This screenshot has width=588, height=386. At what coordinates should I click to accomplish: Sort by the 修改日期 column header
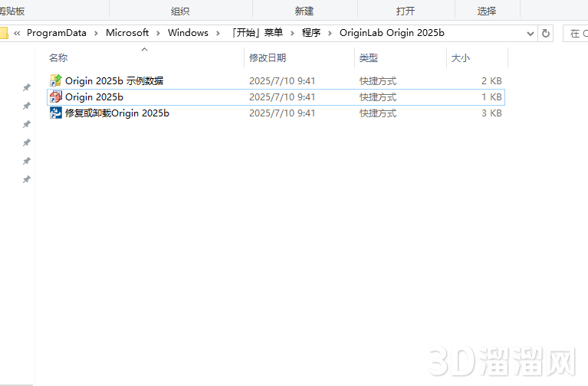pyautogui.click(x=268, y=57)
